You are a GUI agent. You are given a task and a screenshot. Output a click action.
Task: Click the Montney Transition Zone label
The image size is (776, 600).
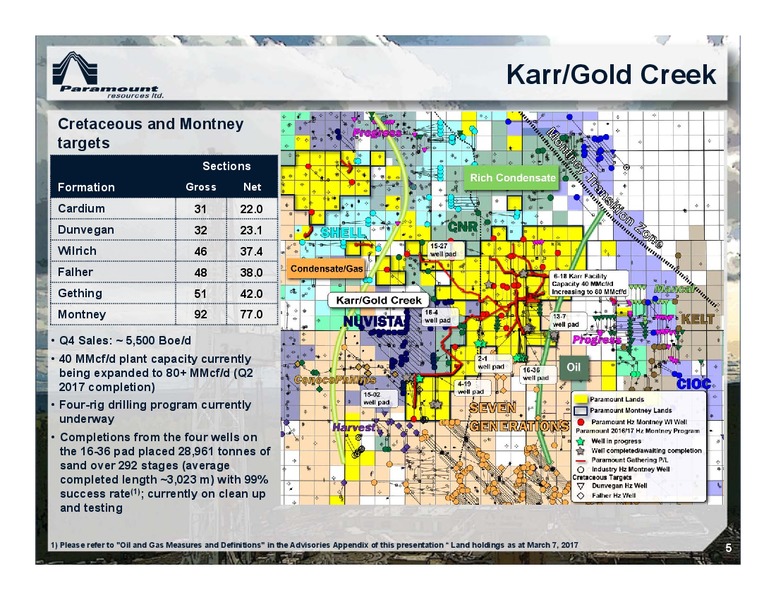coord(604,188)
